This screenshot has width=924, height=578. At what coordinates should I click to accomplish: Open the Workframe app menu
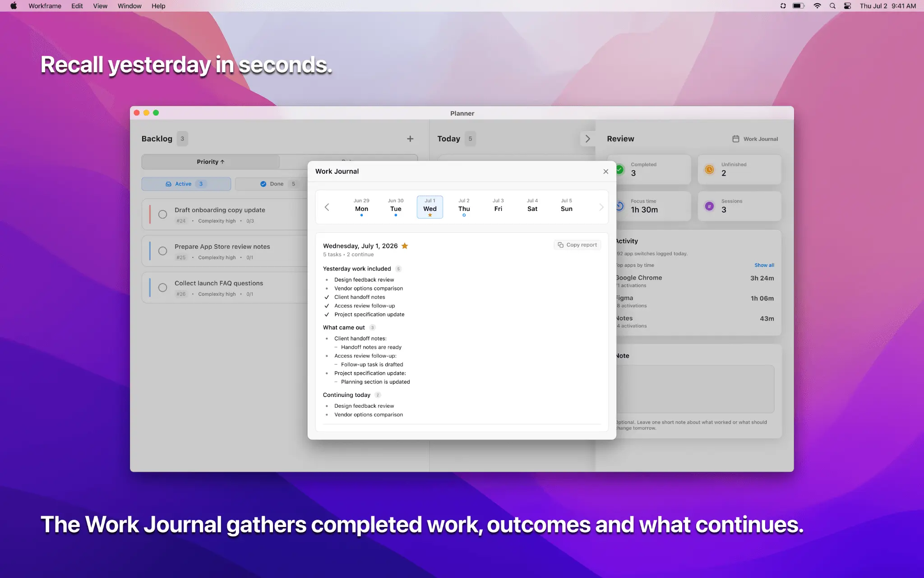[x=45, y=6]
